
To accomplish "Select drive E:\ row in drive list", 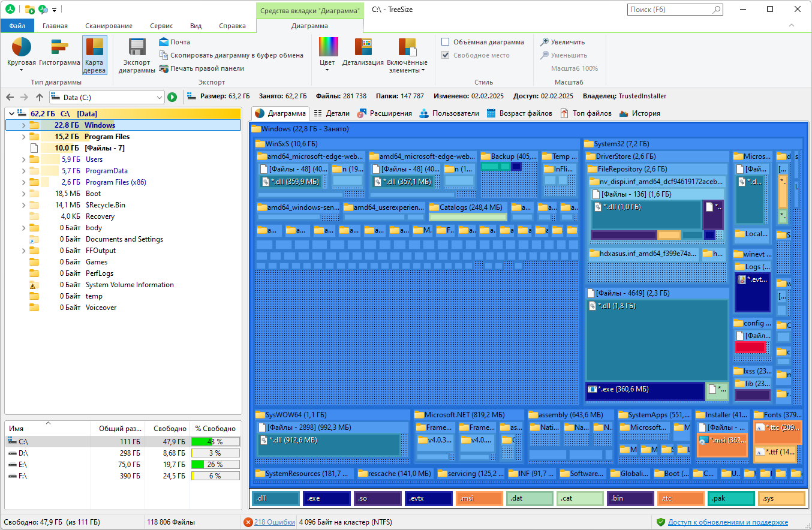I will pyautogui.click(x=123, y=465).
